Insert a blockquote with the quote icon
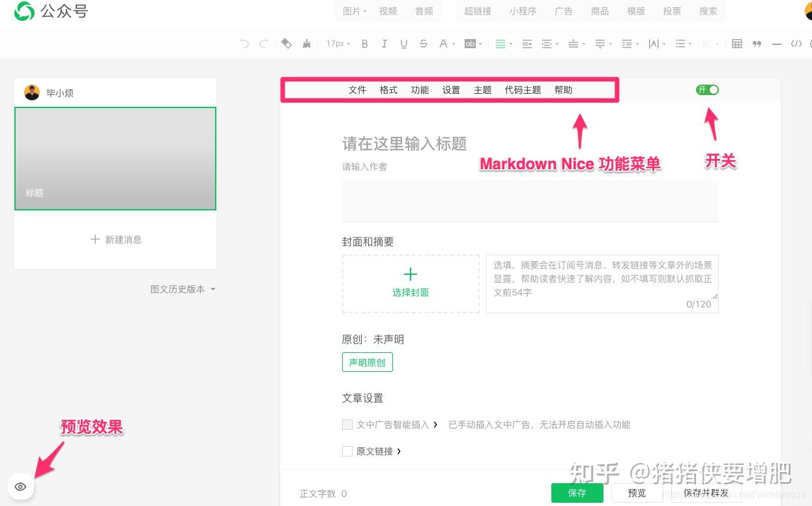Screen dimensions: 812x506 (x=757, y=44)
